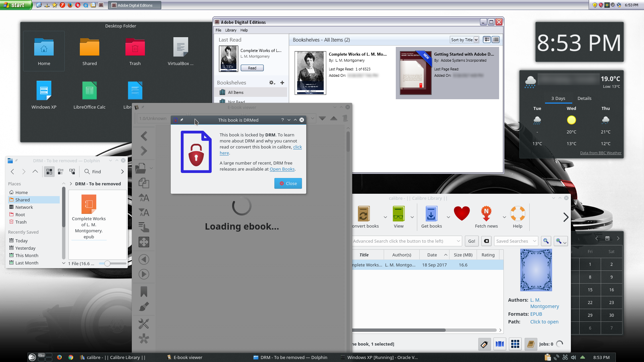Screen dimensions: 644x362
Task: Select All Items bookshelf in Adobe Digital Editions
Action: click(251, 92)
